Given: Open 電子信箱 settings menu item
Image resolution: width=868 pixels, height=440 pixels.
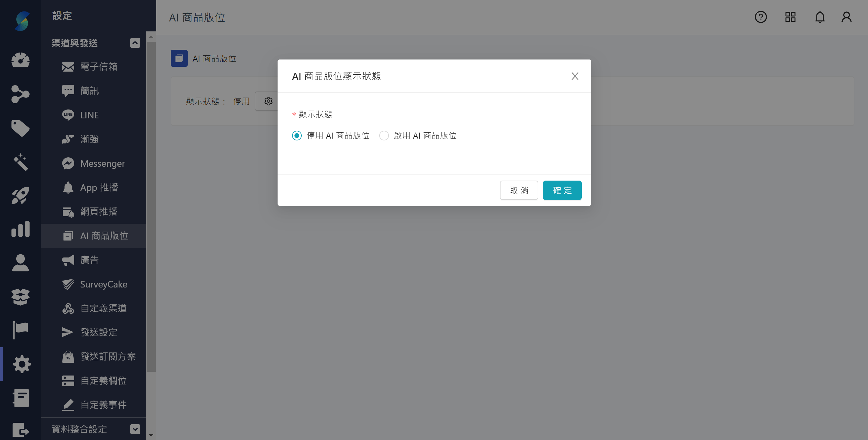Looking at the screenshot, I should pos(94,66).
